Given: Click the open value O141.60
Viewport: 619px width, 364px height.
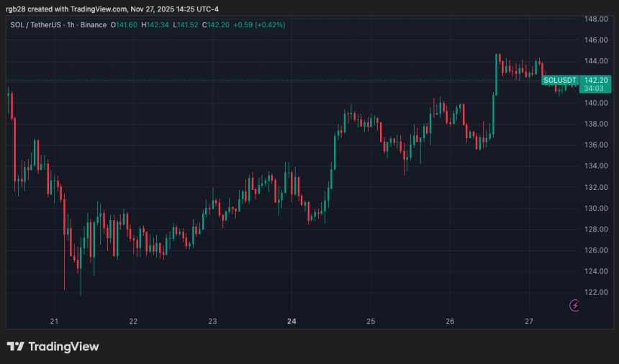Looking at the screenshot, I should point(125,25).
